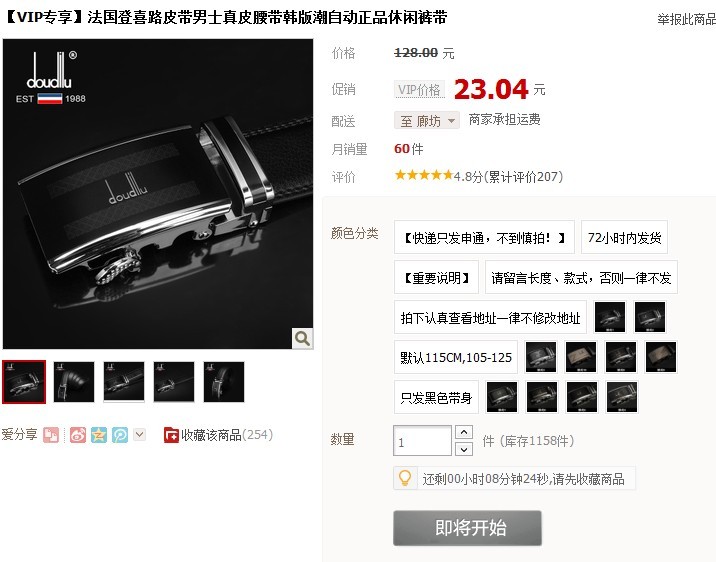
Task: Click the red 收藏该商品 favorite icon
Action: pyautogui.click(x=171, y=435)
